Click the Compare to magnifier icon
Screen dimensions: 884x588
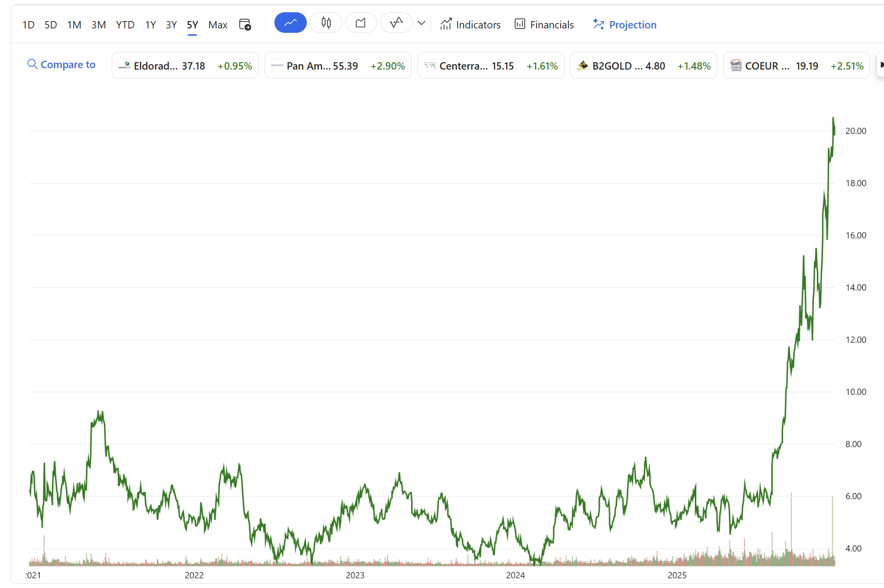click(32, 64)
